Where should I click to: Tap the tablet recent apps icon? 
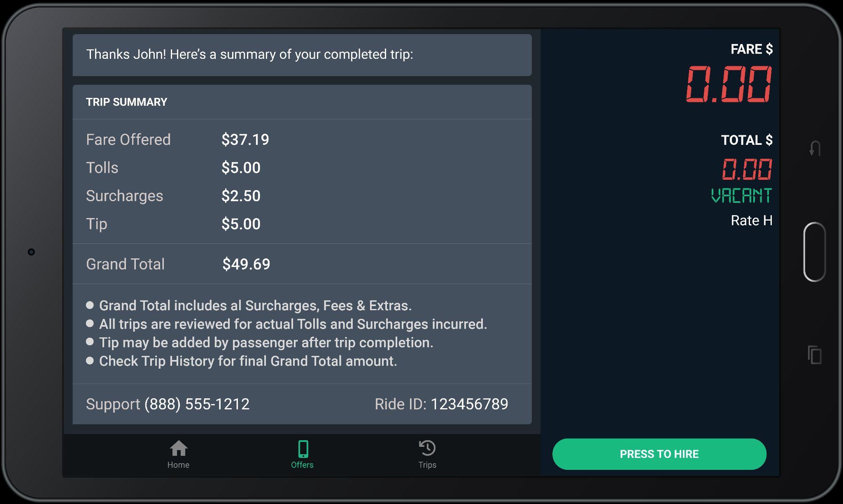coord(815,355)
